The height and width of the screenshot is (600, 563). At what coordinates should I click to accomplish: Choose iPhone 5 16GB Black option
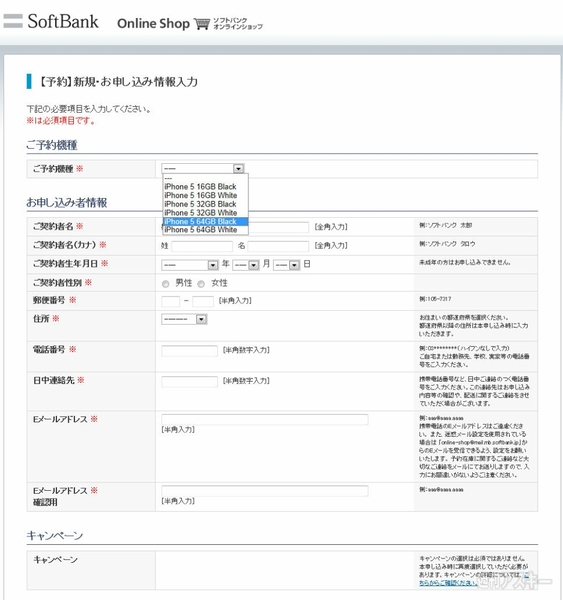(206, 187)
